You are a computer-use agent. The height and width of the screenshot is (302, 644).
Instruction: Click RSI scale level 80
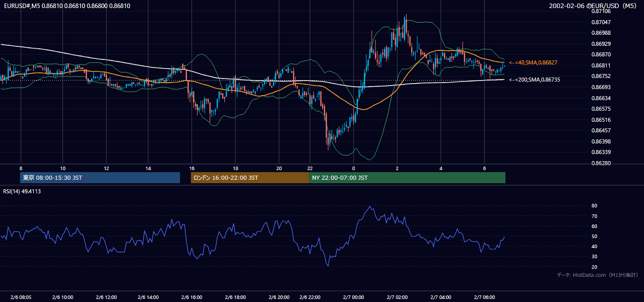point(594,206)
